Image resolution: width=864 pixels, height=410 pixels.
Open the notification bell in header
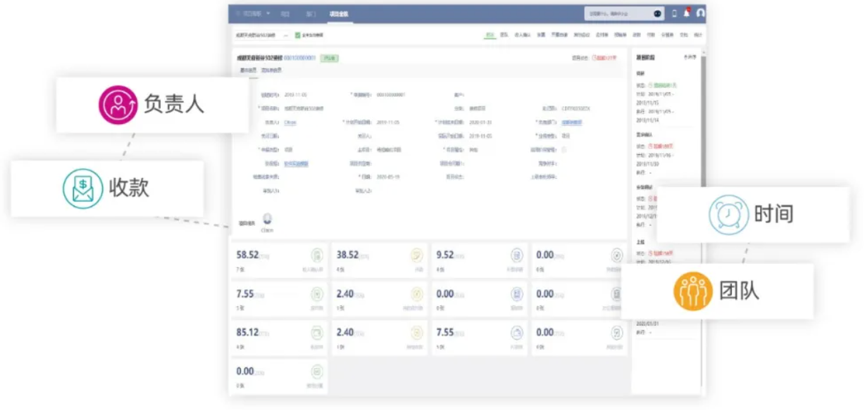pos(687,13)
